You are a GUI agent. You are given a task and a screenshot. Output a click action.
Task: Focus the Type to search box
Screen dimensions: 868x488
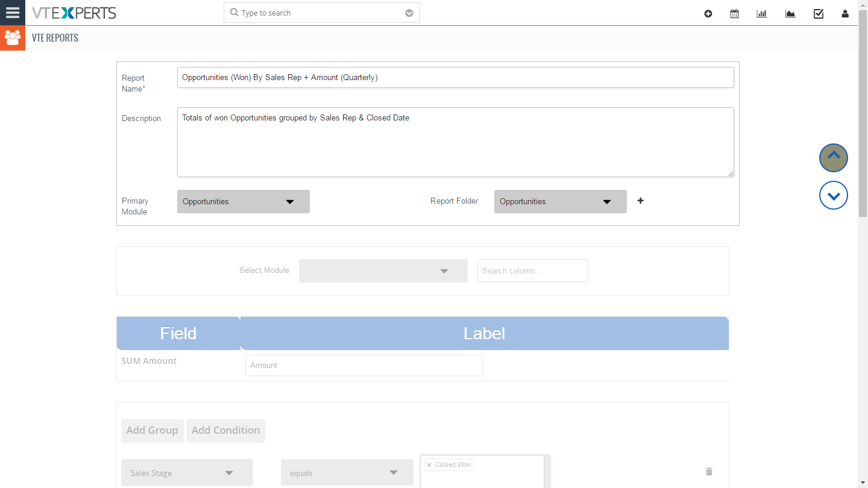[x=322, y=13]
